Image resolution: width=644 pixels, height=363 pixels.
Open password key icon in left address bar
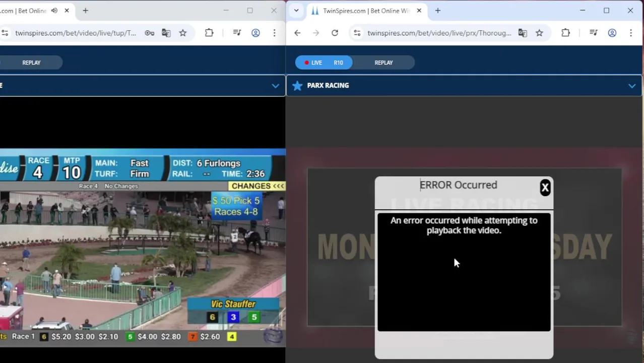(x=149, y=33)
